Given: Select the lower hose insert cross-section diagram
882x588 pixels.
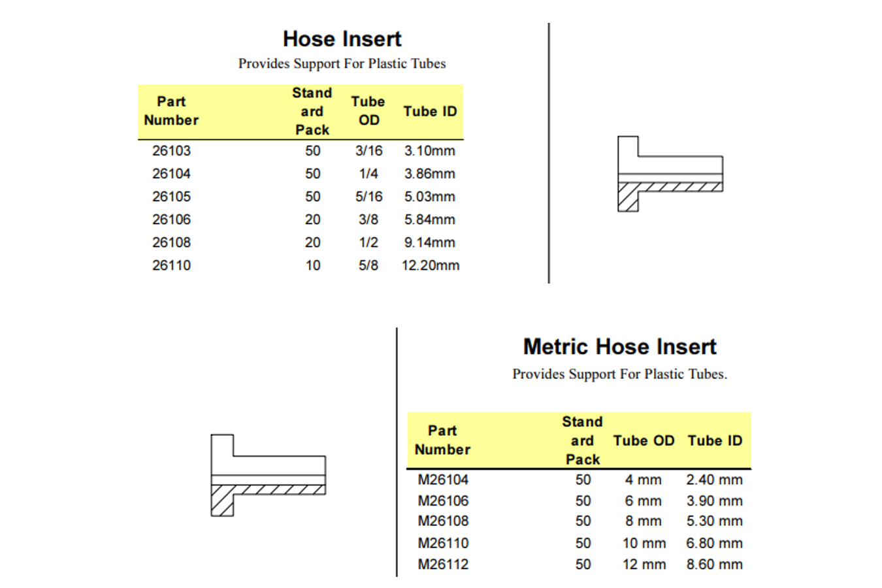Looking at the screenshot, I should (x=269, y=475).
